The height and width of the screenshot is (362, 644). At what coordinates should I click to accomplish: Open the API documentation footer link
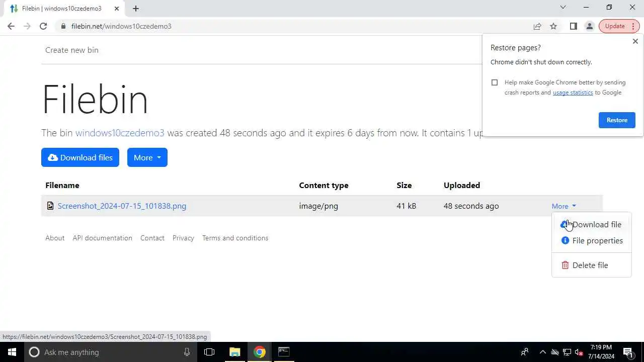coord(102,238)
